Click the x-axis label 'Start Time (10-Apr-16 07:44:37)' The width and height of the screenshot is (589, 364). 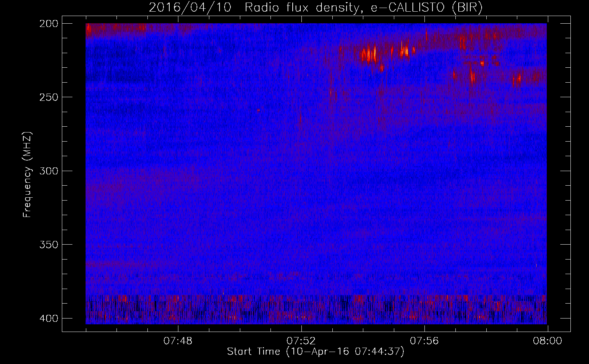[316, 352]
